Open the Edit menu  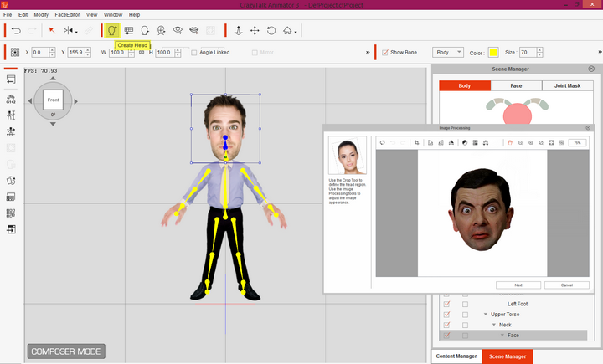point(23,14)
